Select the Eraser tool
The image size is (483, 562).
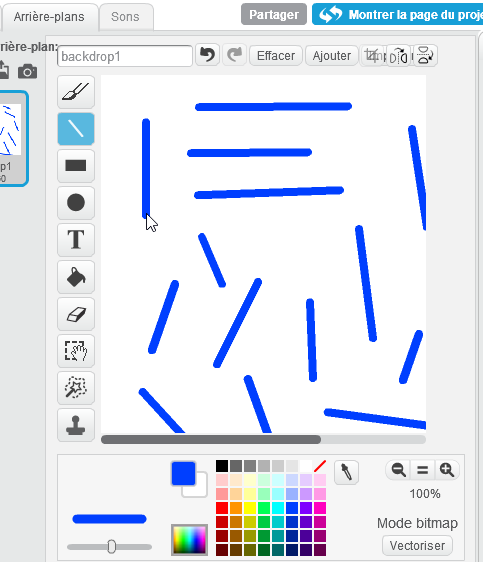tap(76, 314)
